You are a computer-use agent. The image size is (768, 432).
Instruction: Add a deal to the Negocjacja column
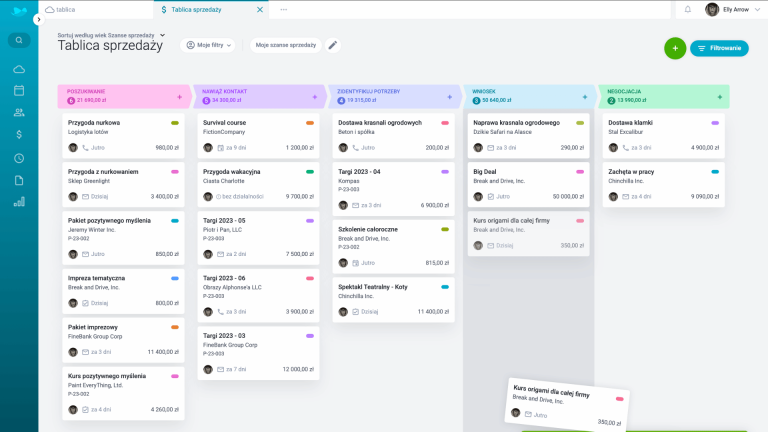[719, 97]
